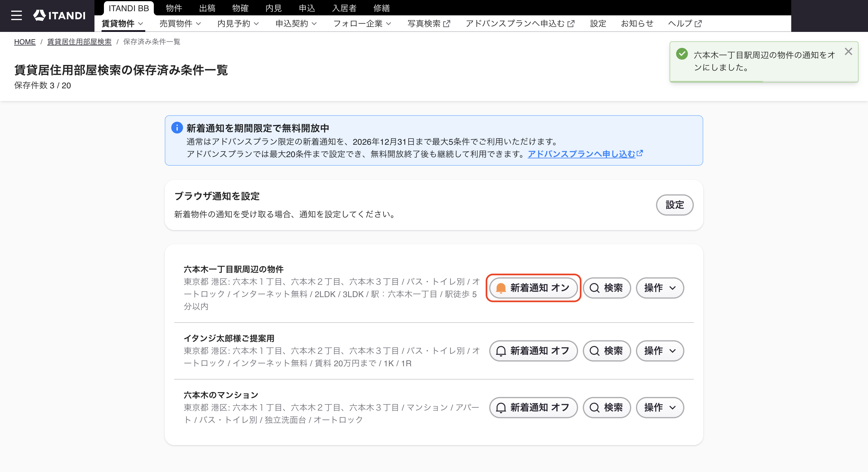Expand the 賃貸物件 navigation menu

click(123, 24)
